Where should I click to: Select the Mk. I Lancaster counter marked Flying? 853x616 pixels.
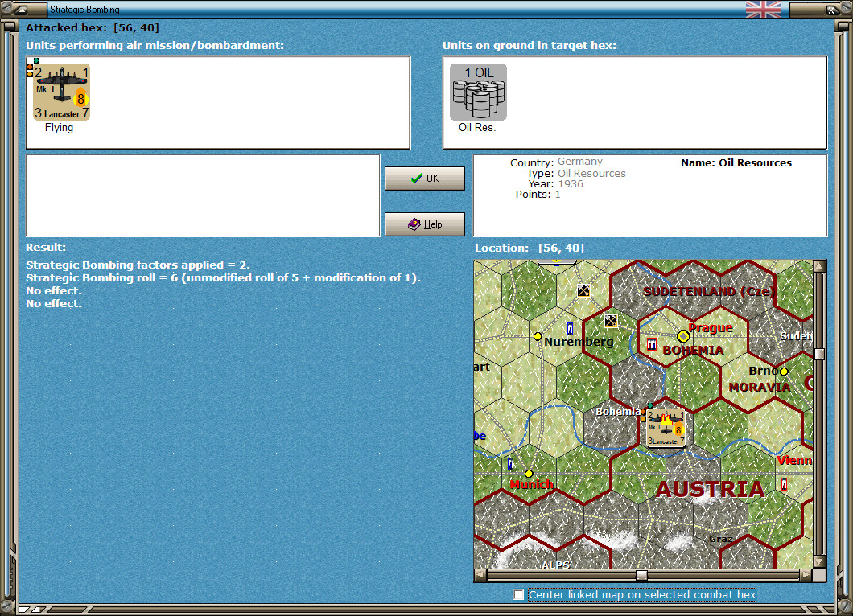60,91
